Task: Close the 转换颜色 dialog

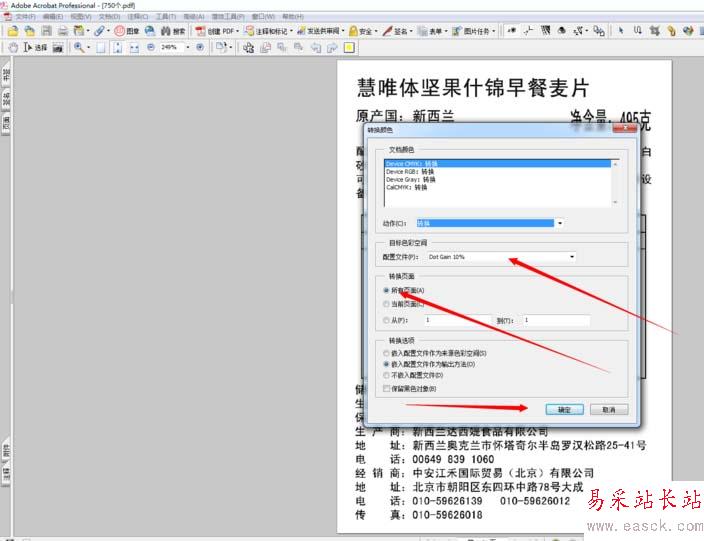Action: 625,128
